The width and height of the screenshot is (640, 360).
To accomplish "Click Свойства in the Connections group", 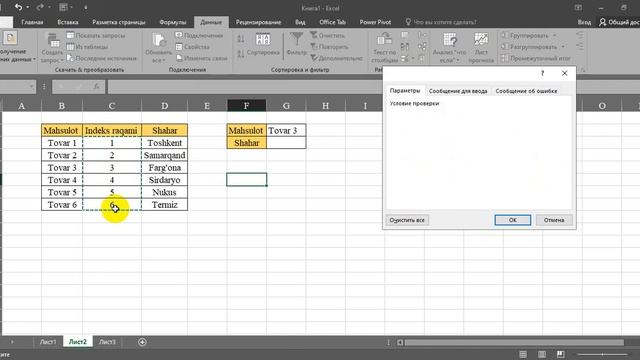I will pyautogui.click(x=193, y=47).
